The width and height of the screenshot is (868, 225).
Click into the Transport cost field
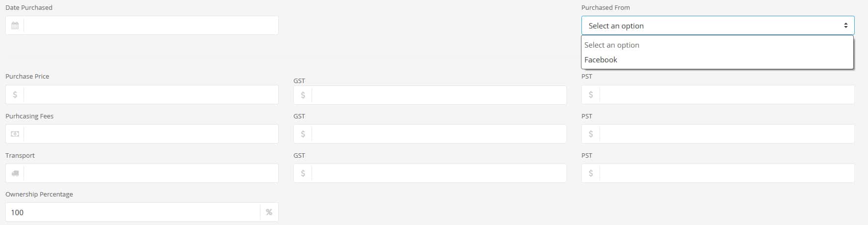(x=151, y=173)
